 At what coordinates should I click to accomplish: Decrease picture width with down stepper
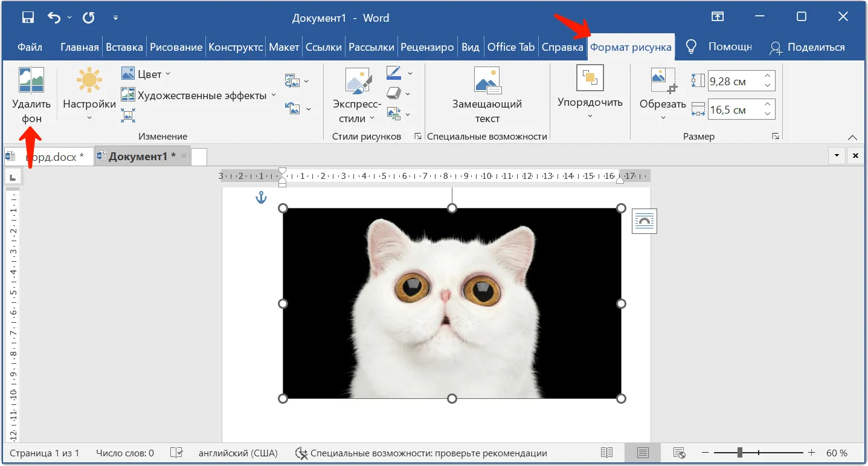click(768, 115)
